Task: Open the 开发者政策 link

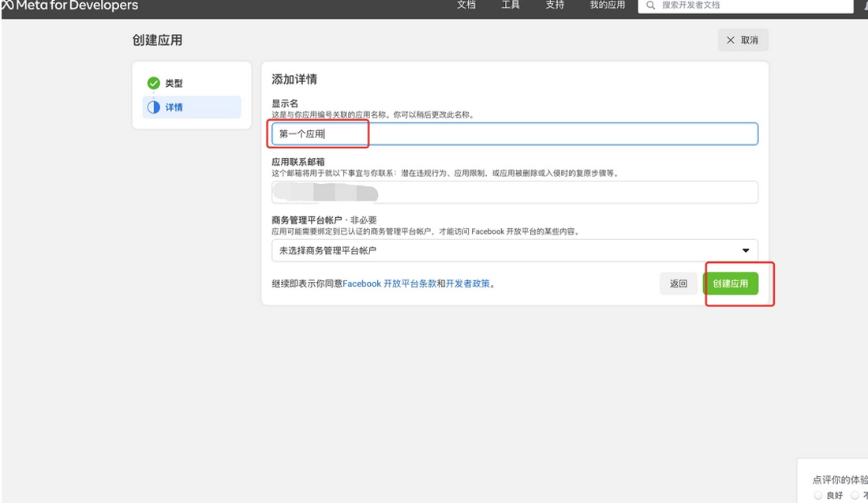Action: [469, 283]
